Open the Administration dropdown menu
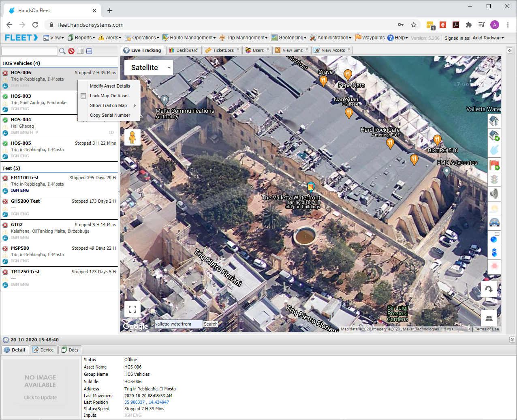This screenshot has height=420, width=517. (331, 38)
